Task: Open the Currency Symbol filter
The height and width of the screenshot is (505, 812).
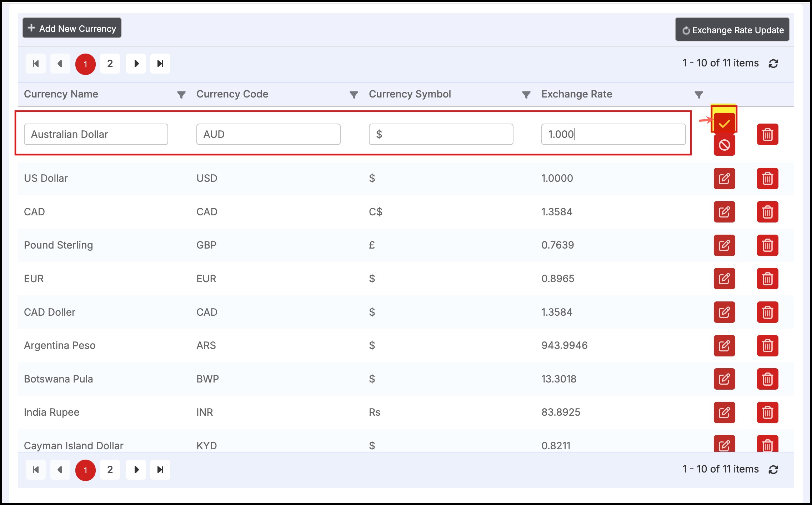Action: [x=526, y=95]
